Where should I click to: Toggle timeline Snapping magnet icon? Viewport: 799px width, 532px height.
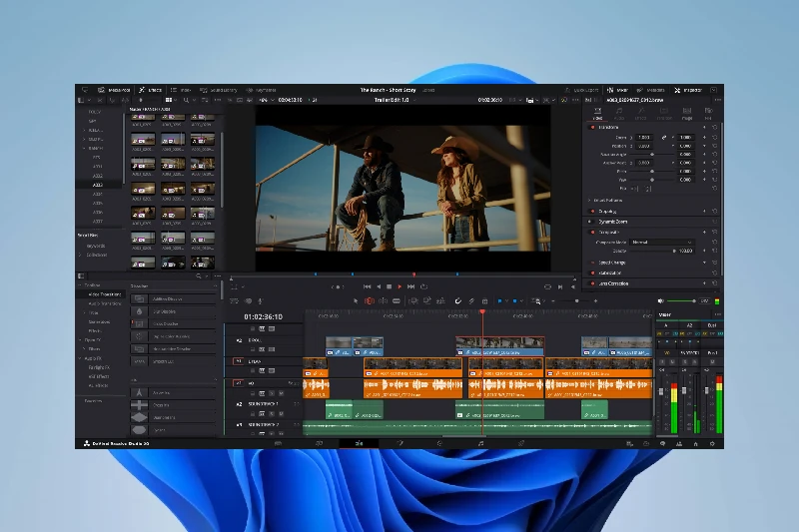[x=458, y=300]
